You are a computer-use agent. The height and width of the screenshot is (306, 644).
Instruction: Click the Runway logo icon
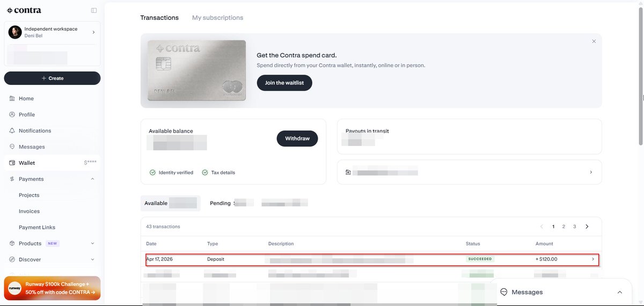(14, 288)
